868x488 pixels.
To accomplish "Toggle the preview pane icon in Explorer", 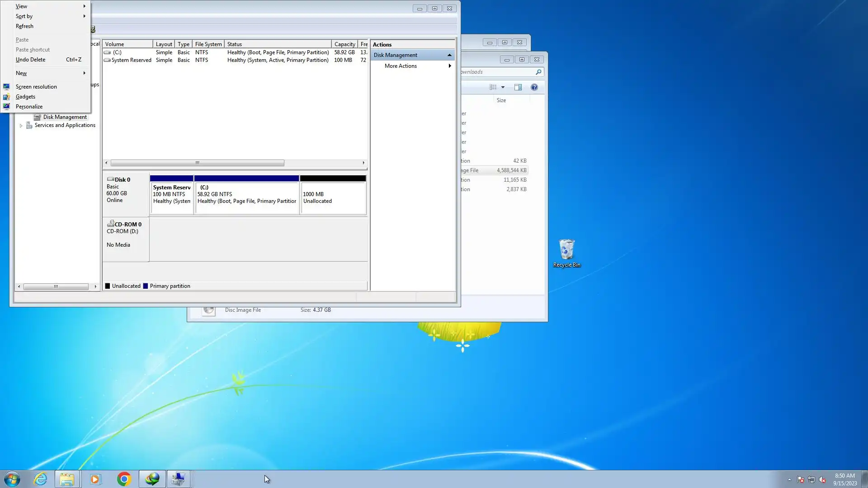I will click(x=518, y=87).
